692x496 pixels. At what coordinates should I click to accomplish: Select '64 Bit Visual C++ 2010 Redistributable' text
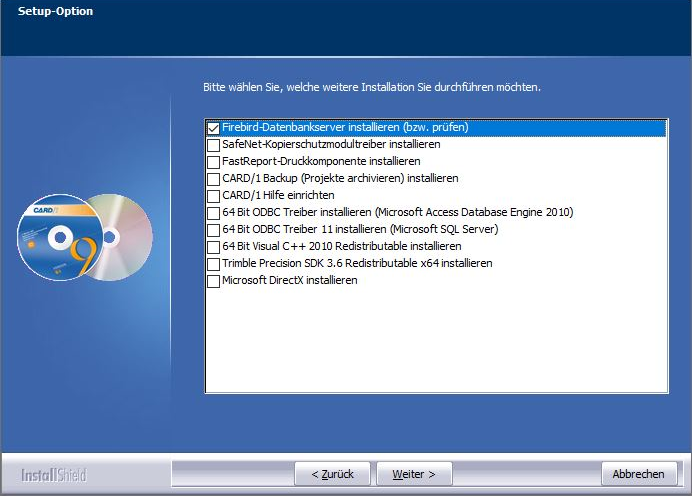pos(342,246)
